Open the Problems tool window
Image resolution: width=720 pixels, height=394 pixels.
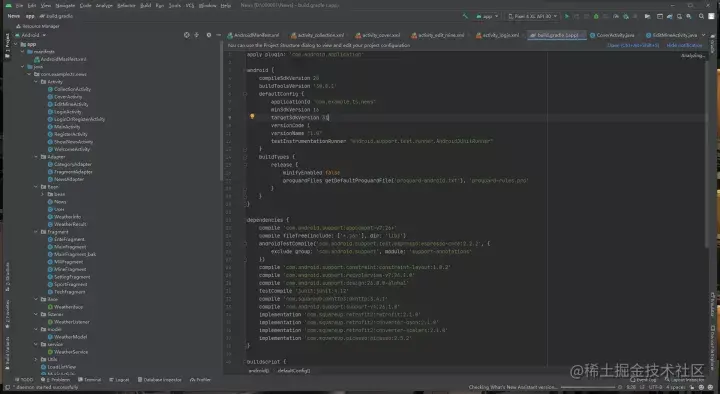click(55, 380)
